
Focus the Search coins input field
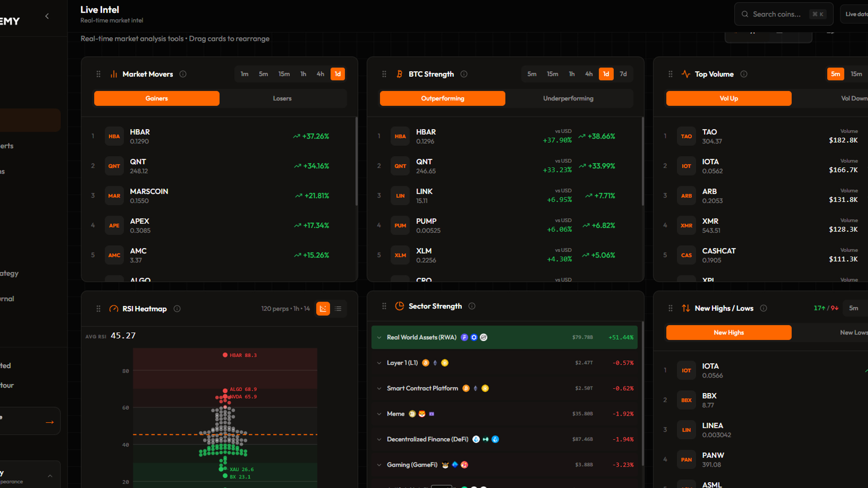784,14
